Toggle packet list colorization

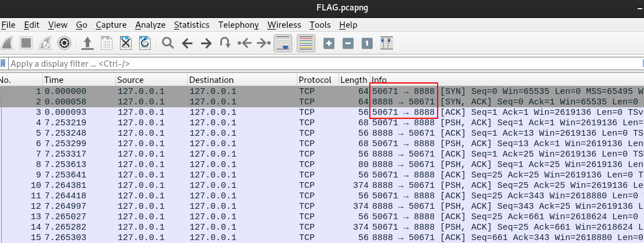(x=305, y=43)
